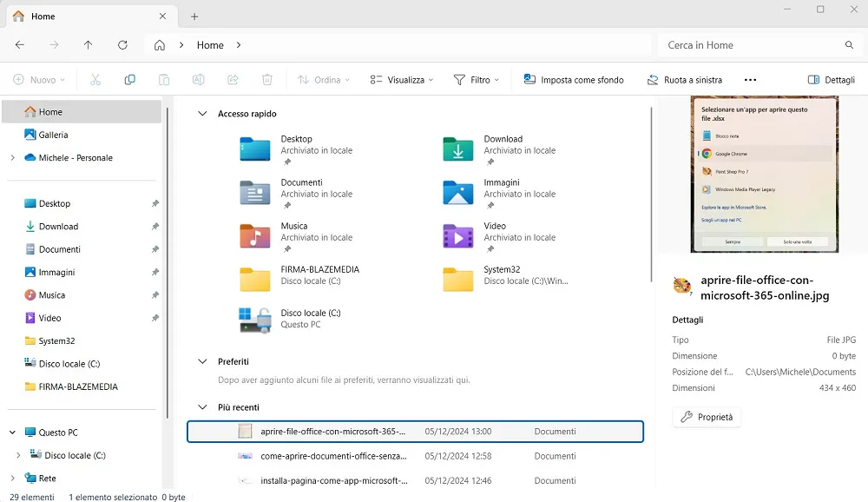Click the Copy icon in the toolbar
868x502 pixels.
tap(130, 79)
